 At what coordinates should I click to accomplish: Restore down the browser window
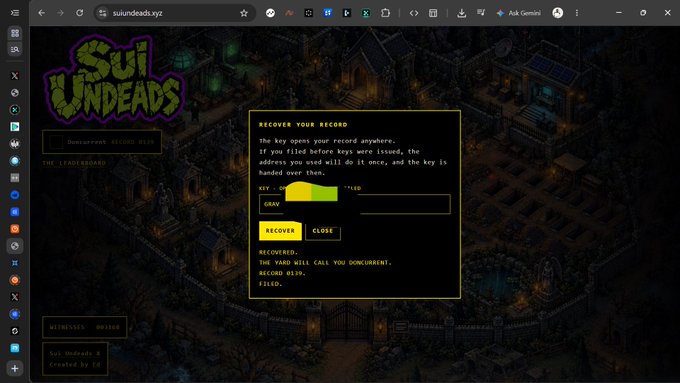643,13
